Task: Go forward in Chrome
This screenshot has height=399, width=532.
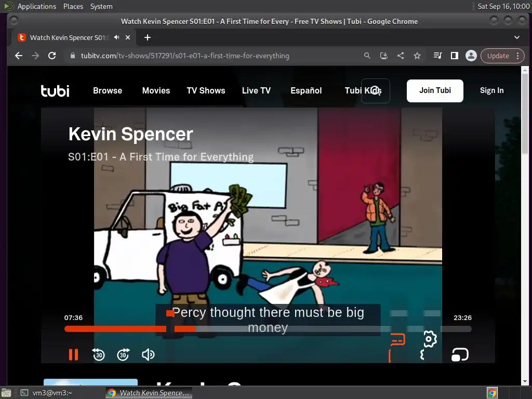Action: pos(35,56)
